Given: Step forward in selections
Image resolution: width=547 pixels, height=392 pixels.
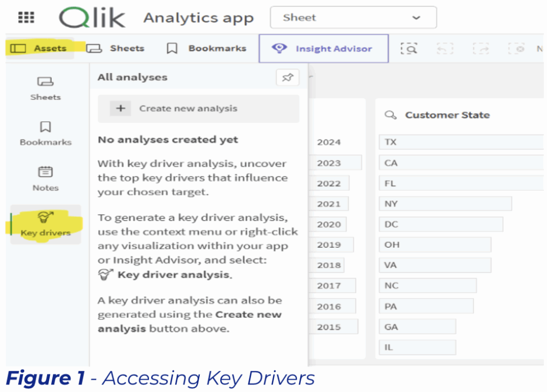Looking at the screenshot, I should (481, 49).
